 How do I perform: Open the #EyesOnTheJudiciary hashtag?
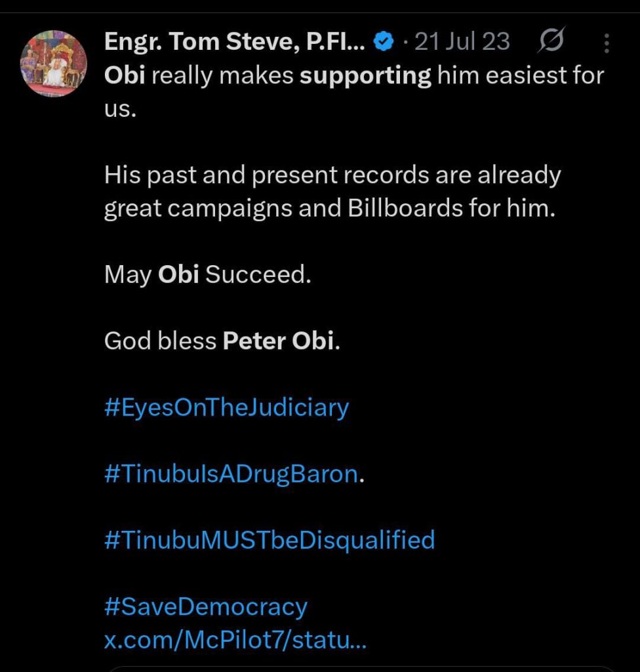[x=226, y=408]
